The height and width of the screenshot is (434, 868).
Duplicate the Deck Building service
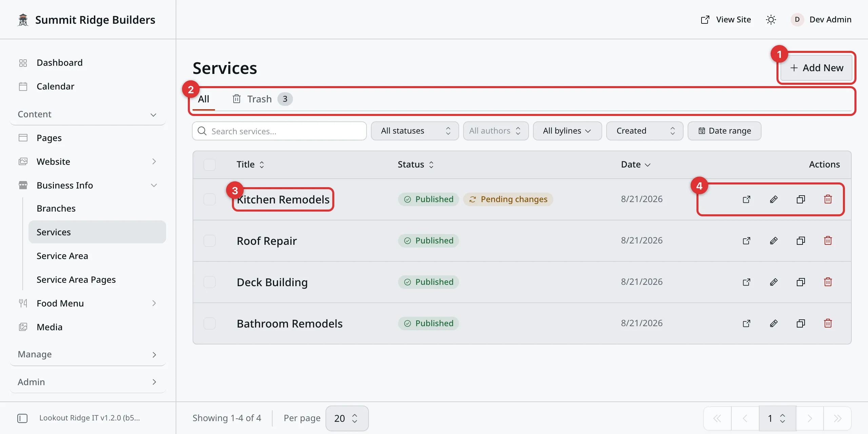801,282
